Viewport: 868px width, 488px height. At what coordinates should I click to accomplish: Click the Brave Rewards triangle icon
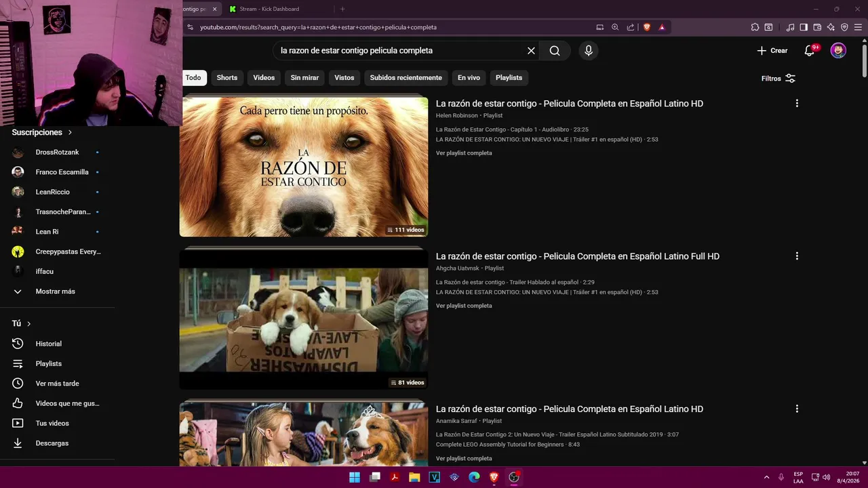(x=662, y=27)
